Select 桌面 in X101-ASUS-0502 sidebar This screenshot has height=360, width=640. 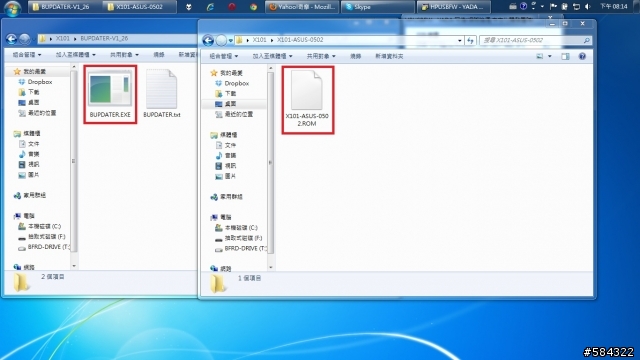[230, 104]
